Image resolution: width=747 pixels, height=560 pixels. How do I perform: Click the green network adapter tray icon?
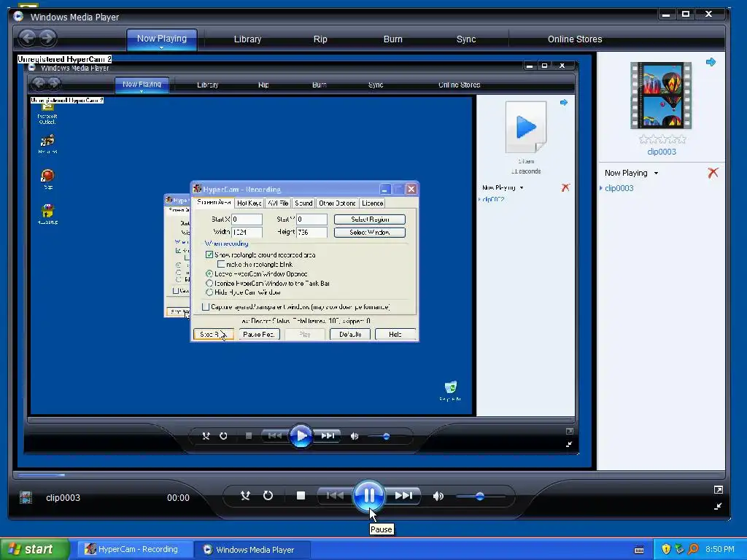(x=679, y=549)
